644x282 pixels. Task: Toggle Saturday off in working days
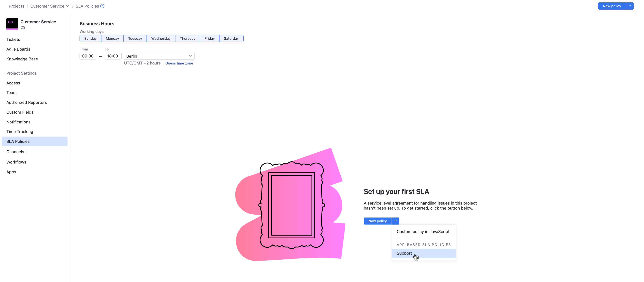(231, 38)
